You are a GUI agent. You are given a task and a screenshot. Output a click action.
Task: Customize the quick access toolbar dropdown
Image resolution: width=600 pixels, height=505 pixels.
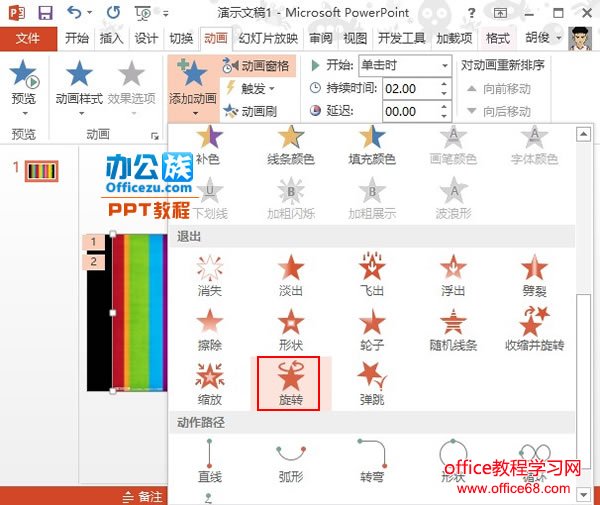(x=166, y=14)
